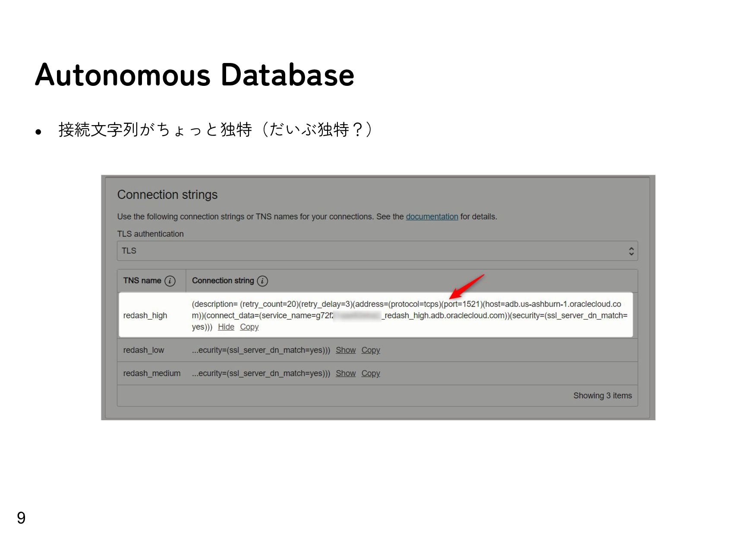This screenshot has width=756, height=535.
Task: Copy the redash_medium connection string
Action: click(371, 374)
